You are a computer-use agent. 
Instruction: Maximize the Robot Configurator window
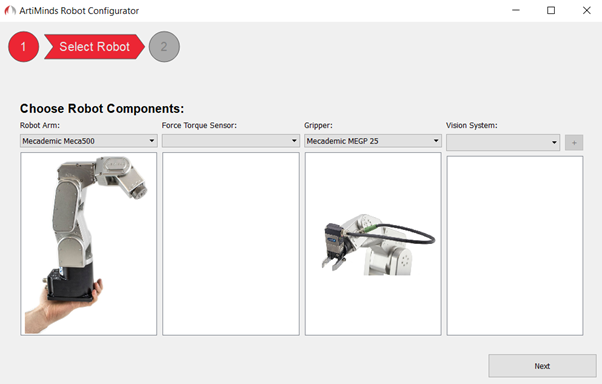[551, 10]
